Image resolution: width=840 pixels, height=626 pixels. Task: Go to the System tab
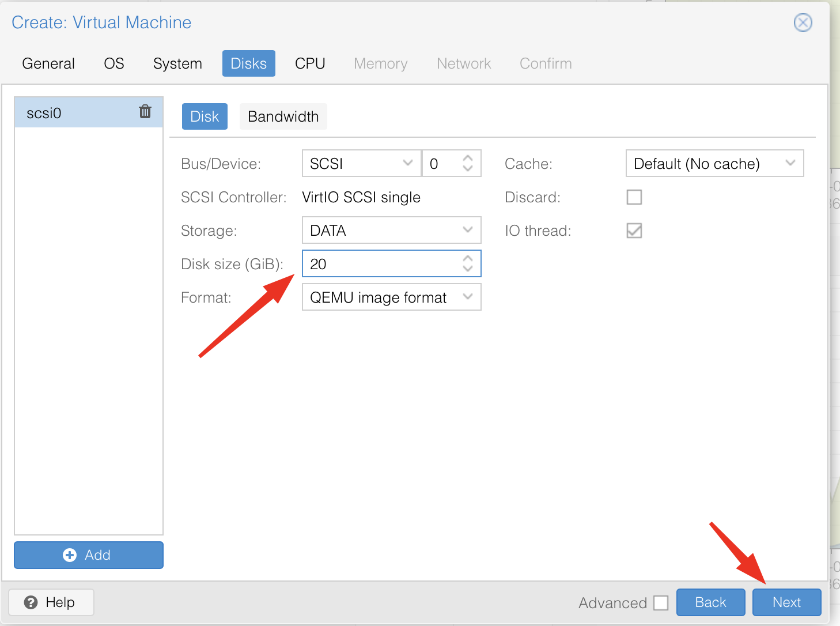(177, 63)
